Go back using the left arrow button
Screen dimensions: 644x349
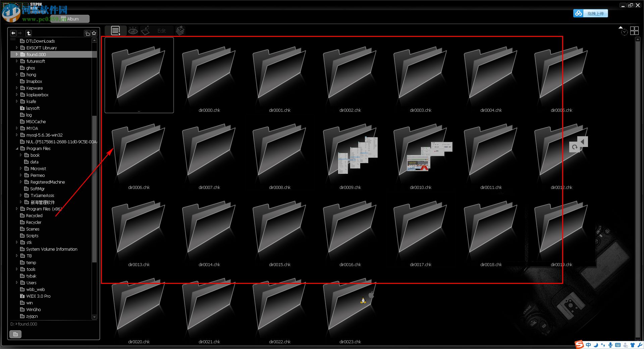point(13,33)
